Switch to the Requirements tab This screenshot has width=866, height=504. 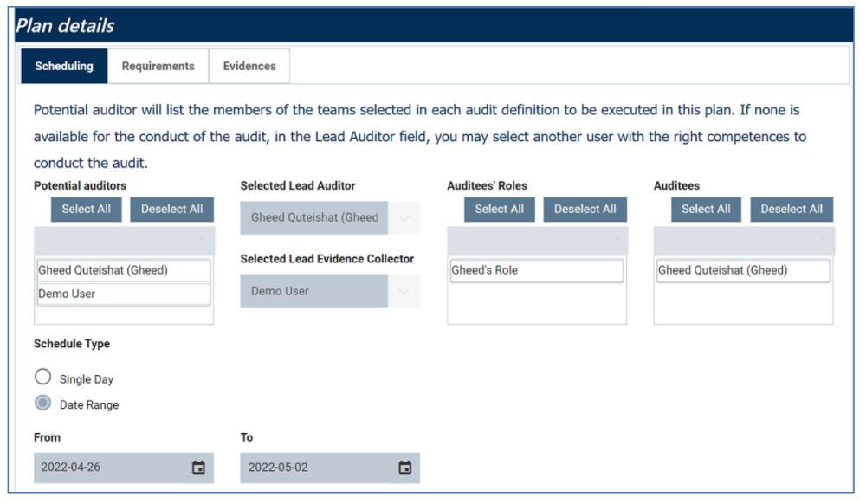[158, 67]
